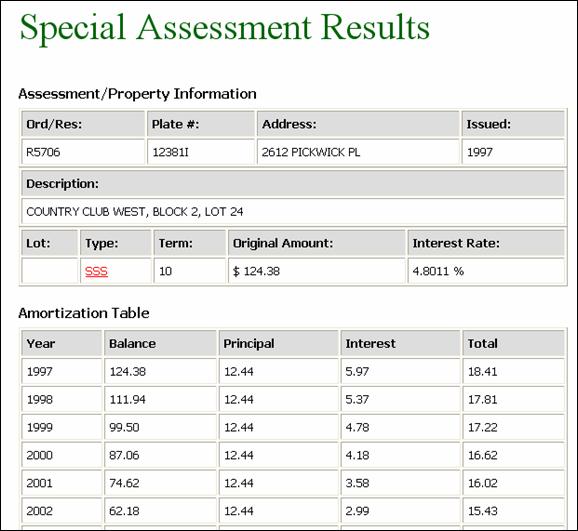Viewport: 578px width, 531px height.
Task: Open the SSS assessment type link
Action: (x=96, y=271)
